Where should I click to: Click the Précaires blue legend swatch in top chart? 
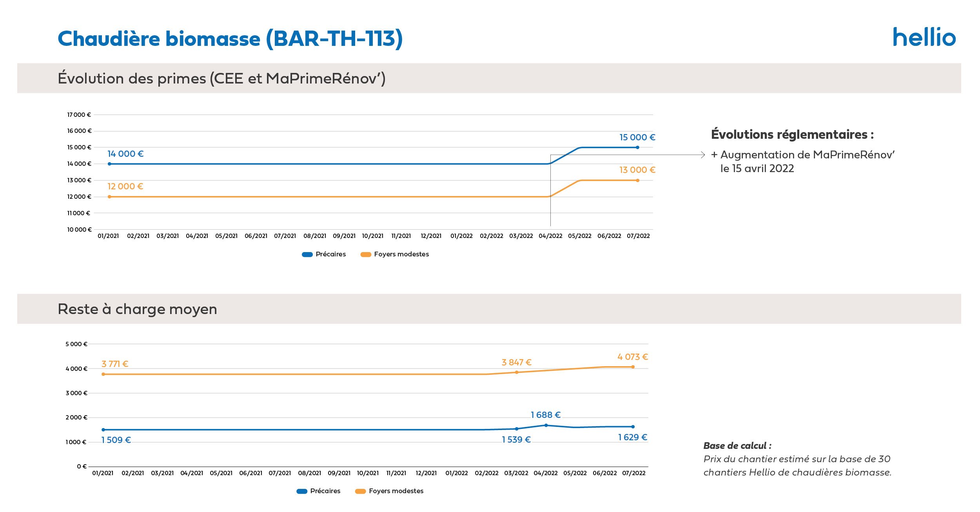click(307, 255)
